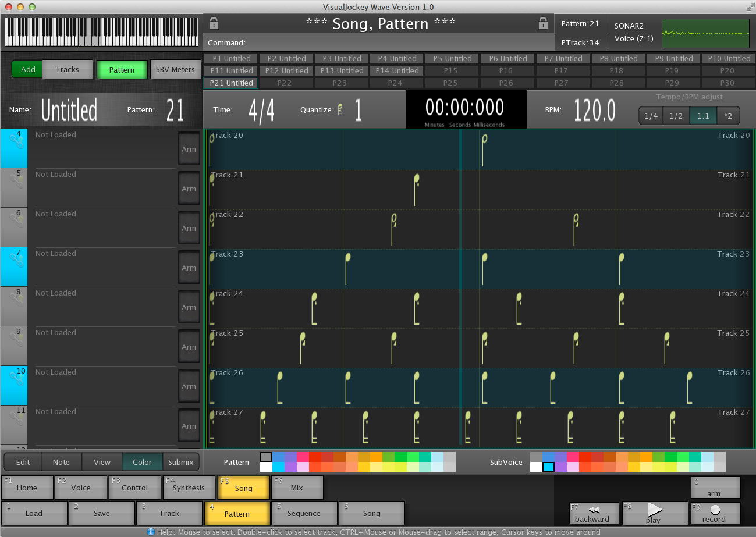Image resolution: width=756 pixels, height=537 pixels.
Task: Switch to the Pattern view button
Action: (x=122, y=70)
